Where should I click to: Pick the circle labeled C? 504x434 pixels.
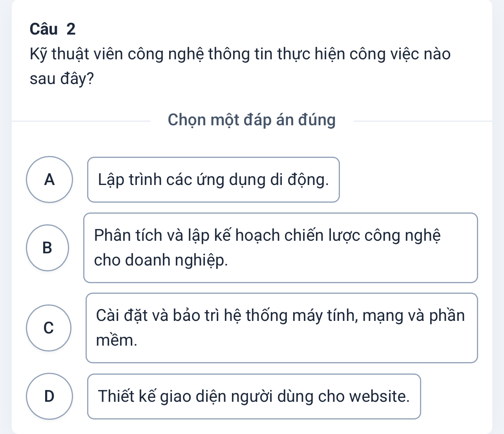(49, 328)
